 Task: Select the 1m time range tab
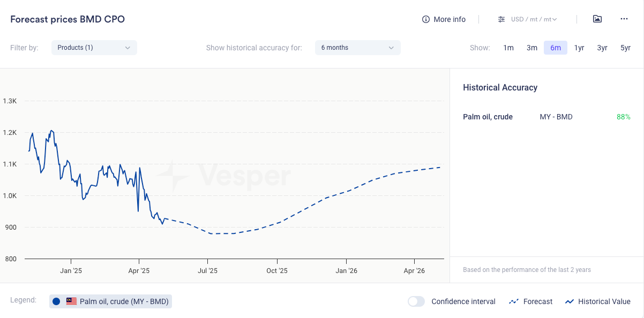pyautogui.click(x=508, y=48)
